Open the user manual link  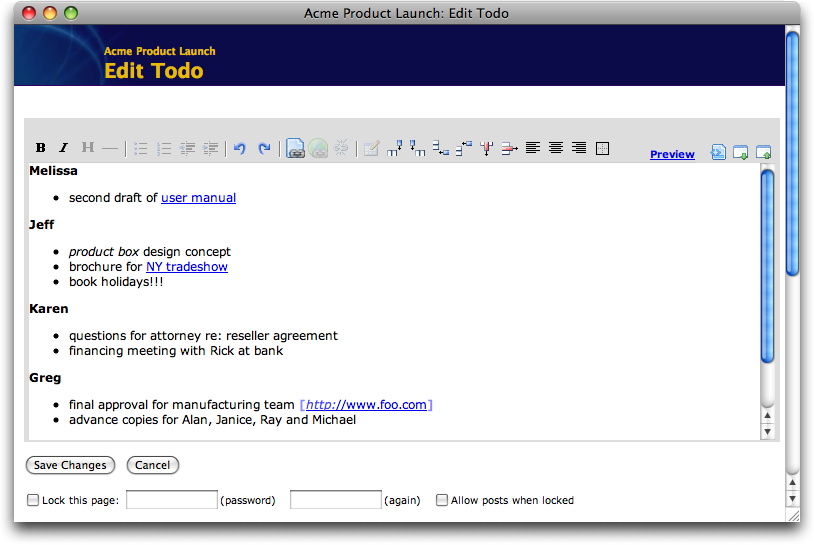click(x=198, y=198)
